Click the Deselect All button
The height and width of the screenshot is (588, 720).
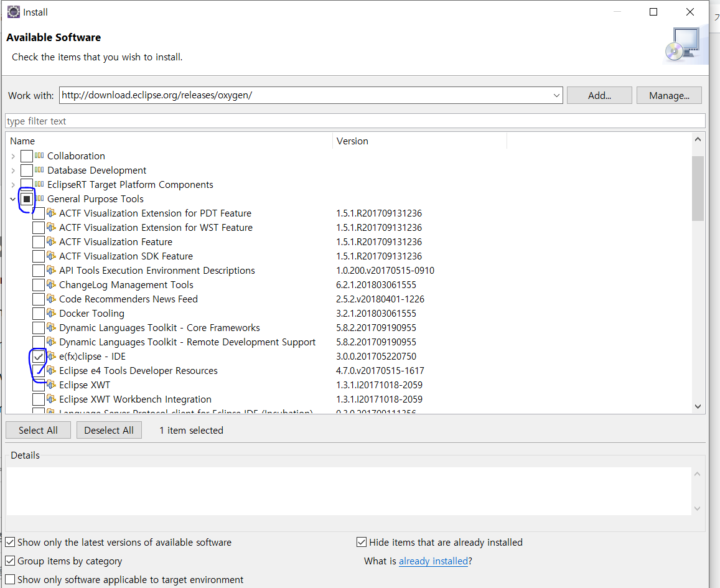(109, 430)
